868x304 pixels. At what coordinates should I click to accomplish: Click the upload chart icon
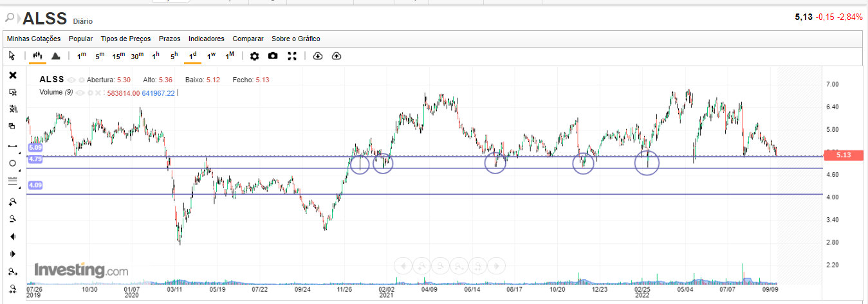click(x=336, y=56)
